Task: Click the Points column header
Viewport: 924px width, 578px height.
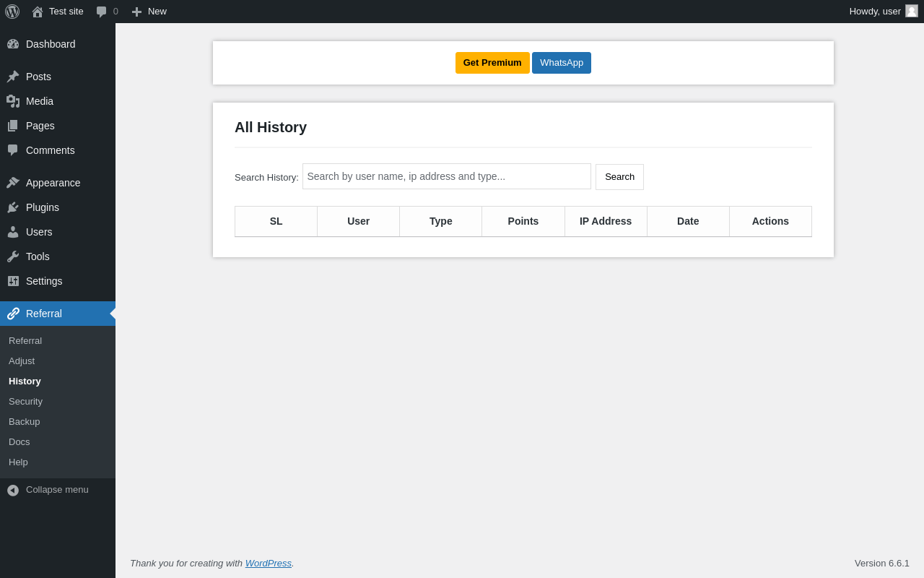Action: [x=523, y=221]
